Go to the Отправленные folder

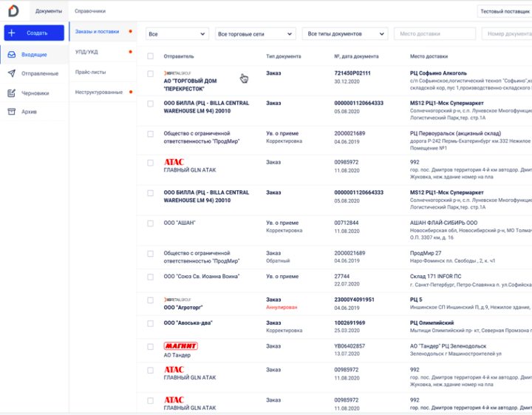34,73
